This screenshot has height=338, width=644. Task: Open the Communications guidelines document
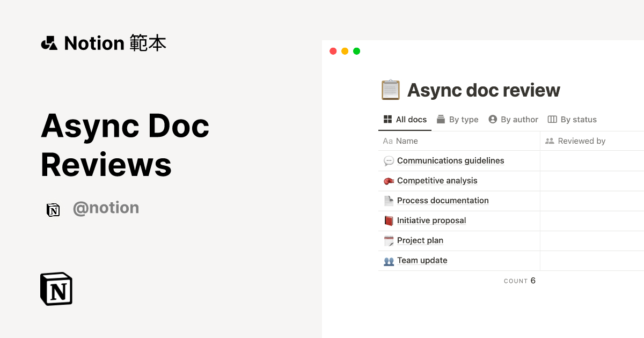[450, 160]
